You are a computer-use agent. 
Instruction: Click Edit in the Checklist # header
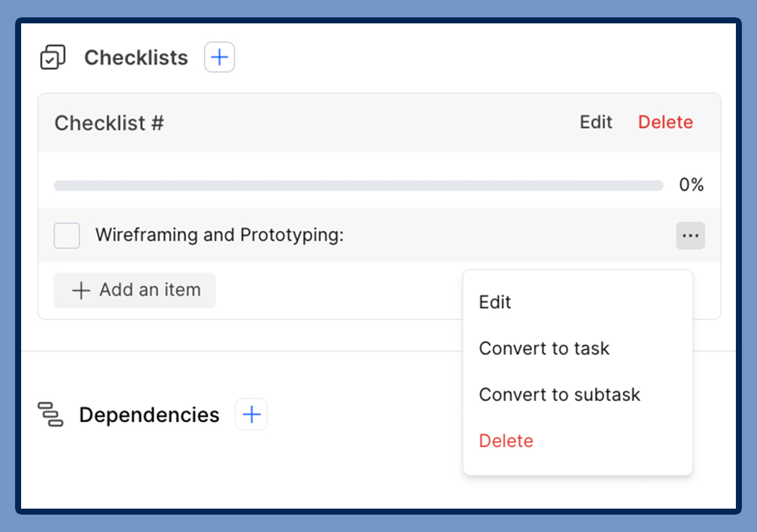point(596,122)
